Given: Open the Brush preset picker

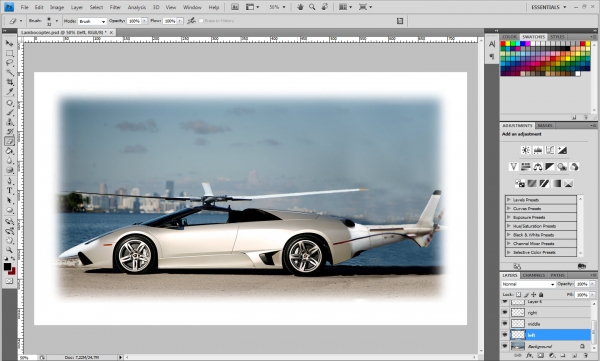Looking at the screenshot, I should click(x=57, y=21).
